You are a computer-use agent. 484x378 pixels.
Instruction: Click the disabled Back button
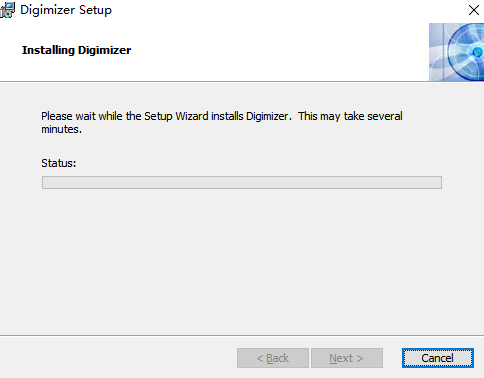coord(273,358)
